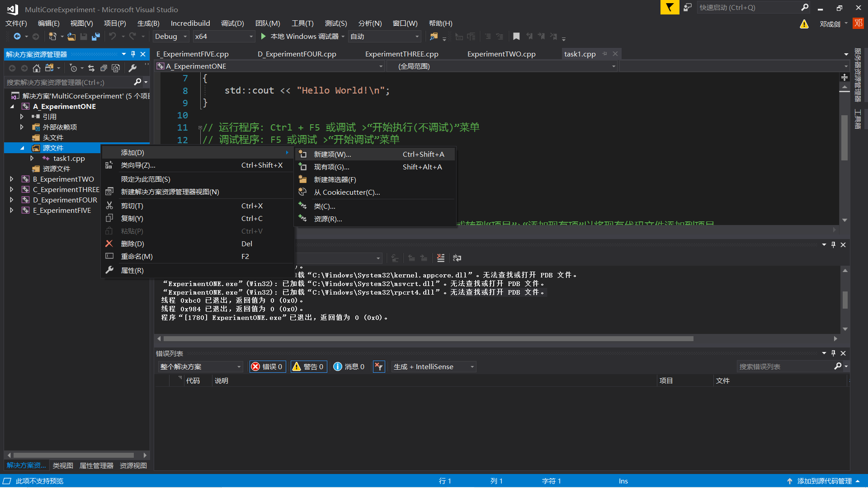Choose 属性(R) from the context menu

click(198, 271)
